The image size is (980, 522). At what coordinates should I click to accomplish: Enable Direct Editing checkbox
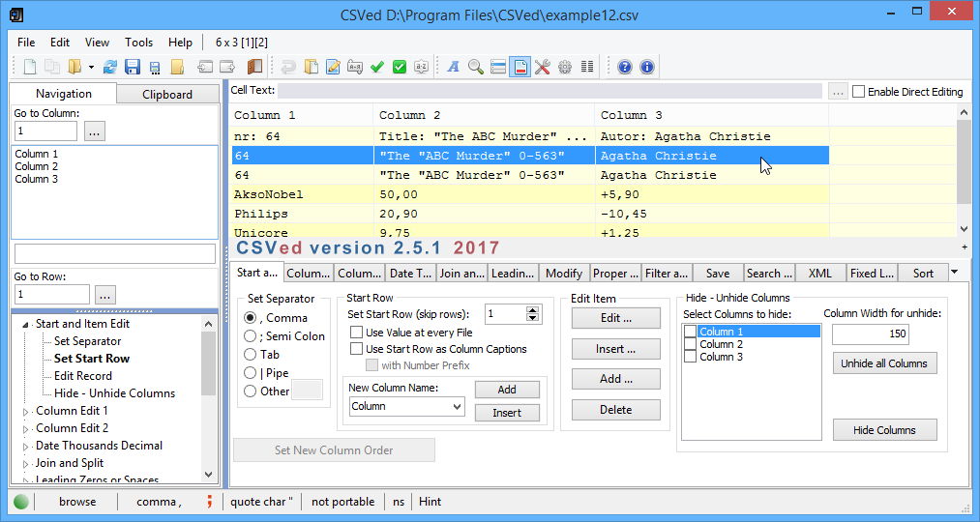[859, 92]
